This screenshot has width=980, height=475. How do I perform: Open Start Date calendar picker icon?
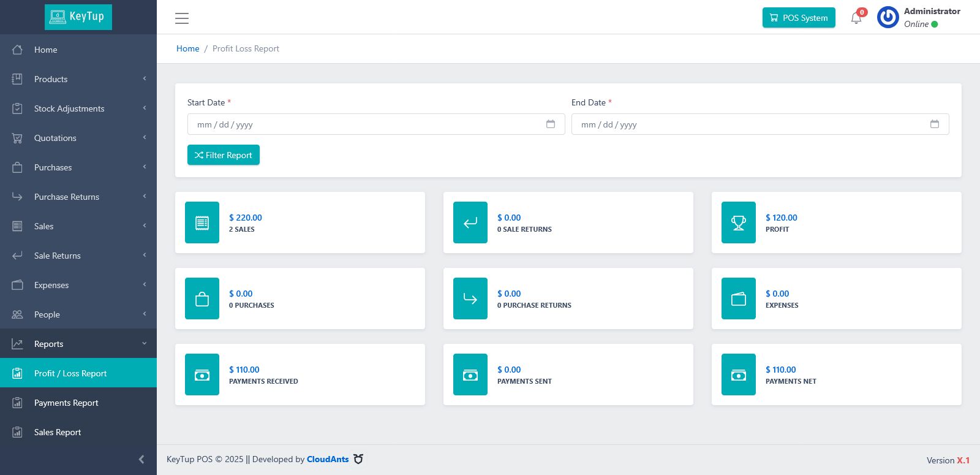coord(551,124)
